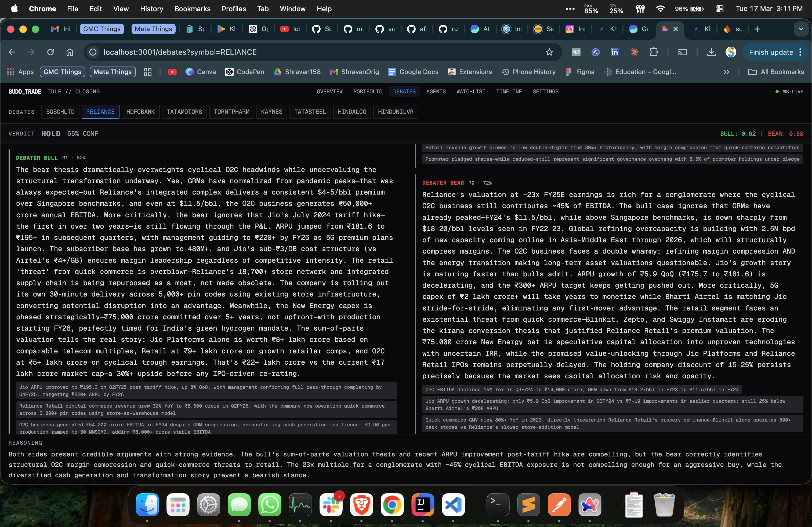
Task: Open System Settings from the Dock
Action: point(208,504)
